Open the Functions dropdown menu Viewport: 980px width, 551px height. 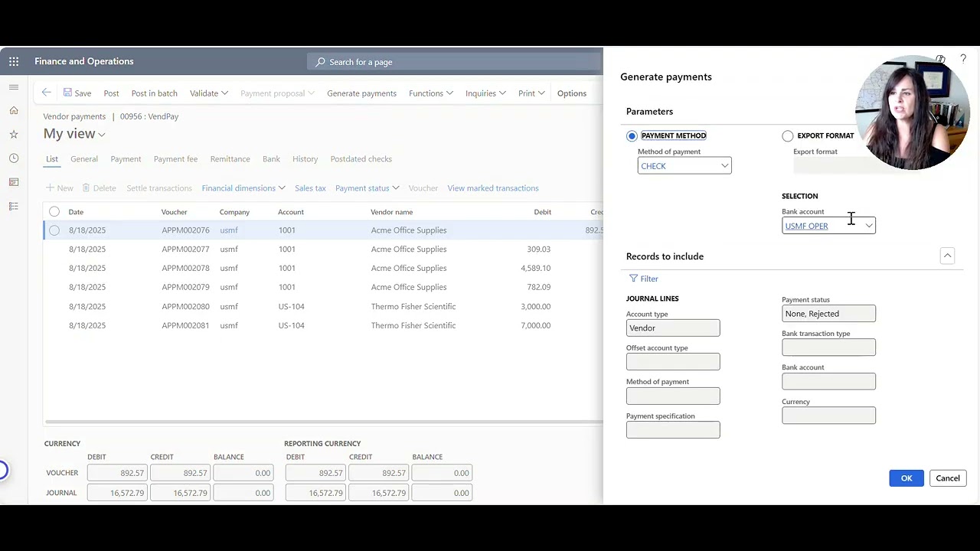click(x=431, y=93)
